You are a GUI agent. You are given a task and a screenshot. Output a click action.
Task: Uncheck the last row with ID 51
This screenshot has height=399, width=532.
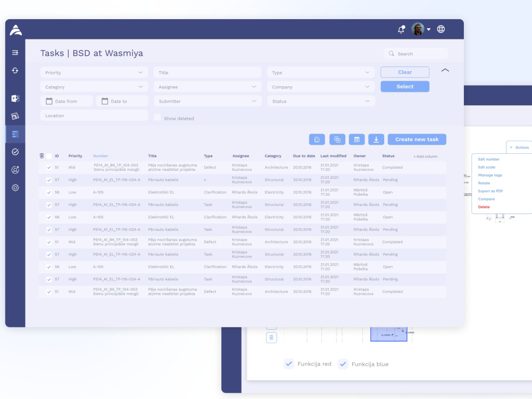[x=49, y=292]
